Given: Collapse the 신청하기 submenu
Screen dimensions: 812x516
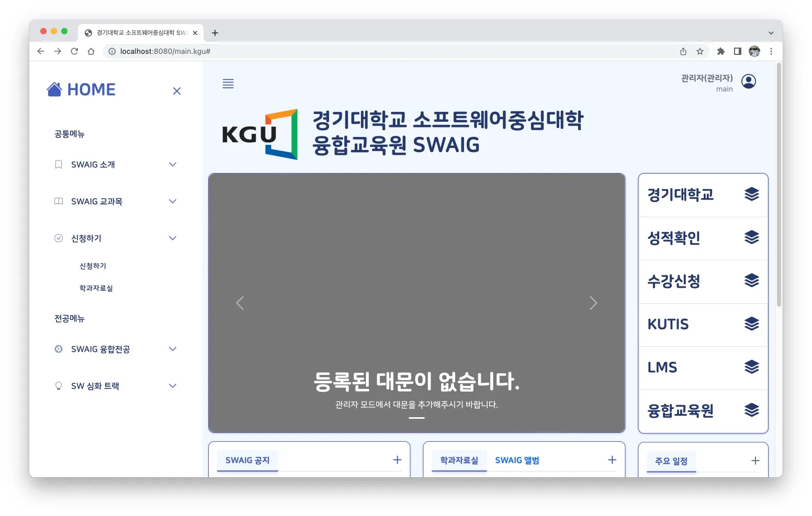Looking at the screenshot, I should (x=173, y=238).
